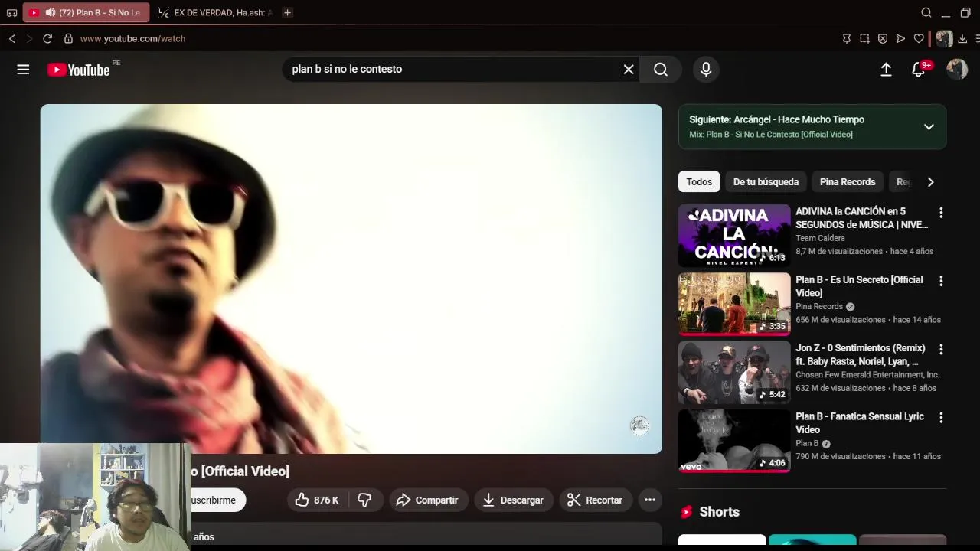Show more filter chips with right arrow
The image size is (980, 551).
(930, 182)
